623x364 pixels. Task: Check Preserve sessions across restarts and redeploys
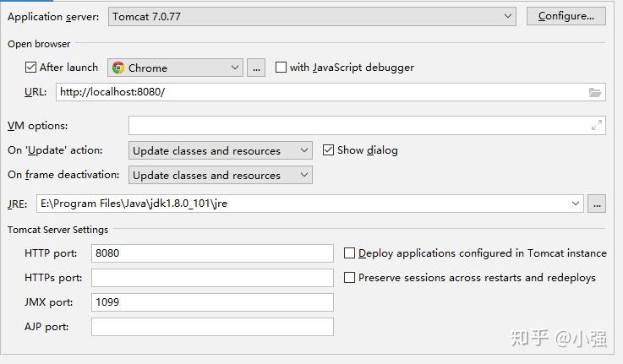349,278
